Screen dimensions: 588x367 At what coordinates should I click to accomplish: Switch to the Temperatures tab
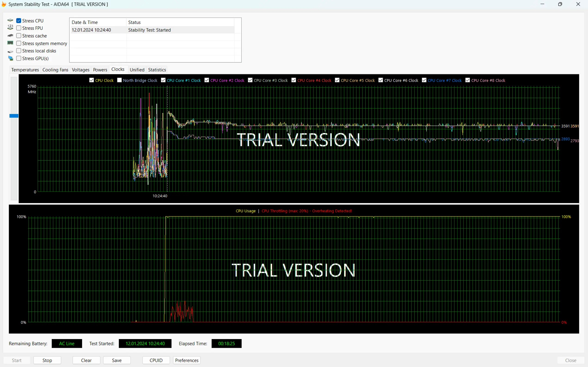[25, 70]
